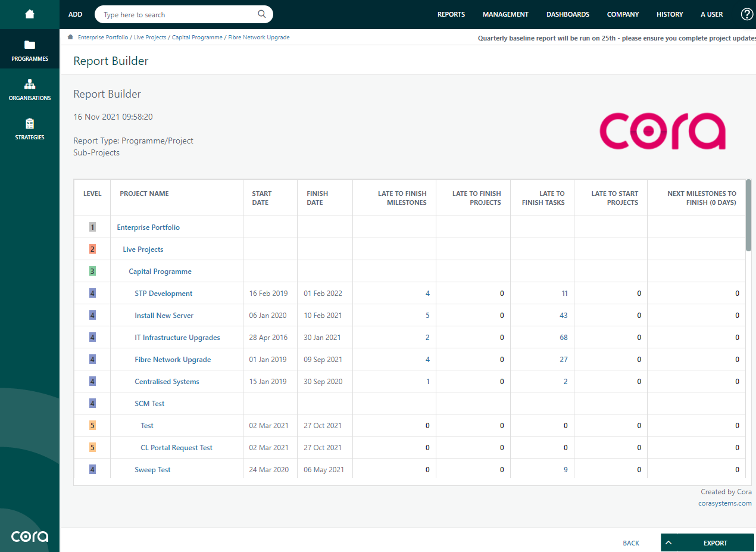Click late tasks value 11 for STP Development
Screen dimensions: 756x552
point(564,294)
